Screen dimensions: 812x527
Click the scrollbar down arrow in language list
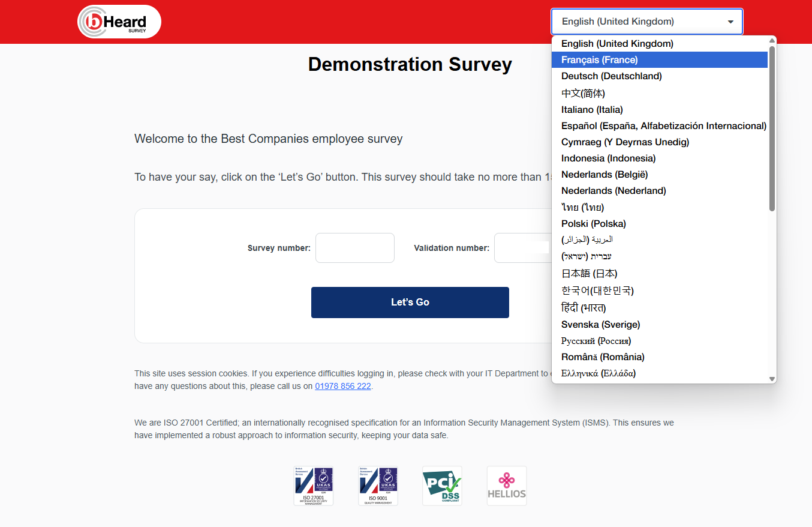[x=772, y=378]
